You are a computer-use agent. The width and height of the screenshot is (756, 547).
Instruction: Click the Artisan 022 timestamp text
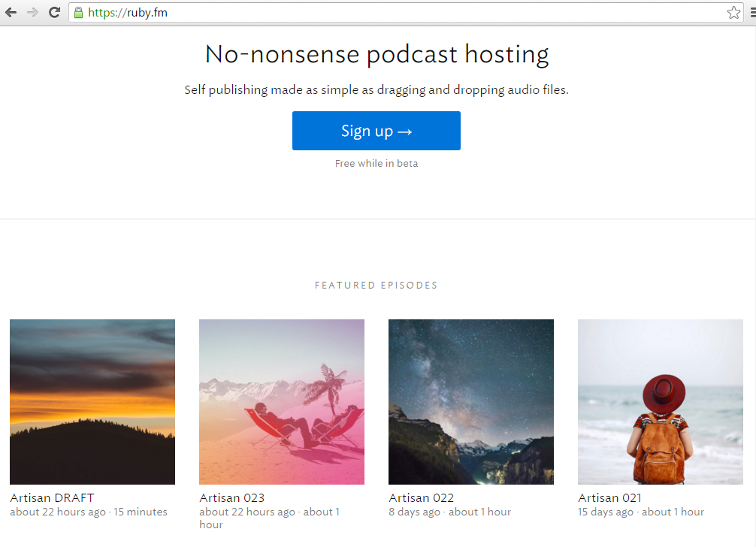(x=449, y=512)
